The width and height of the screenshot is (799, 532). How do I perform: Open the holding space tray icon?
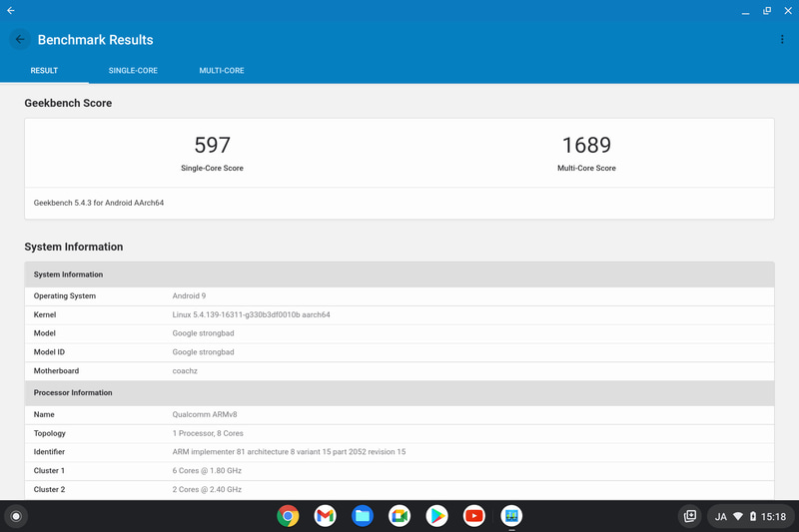point(689,516)
